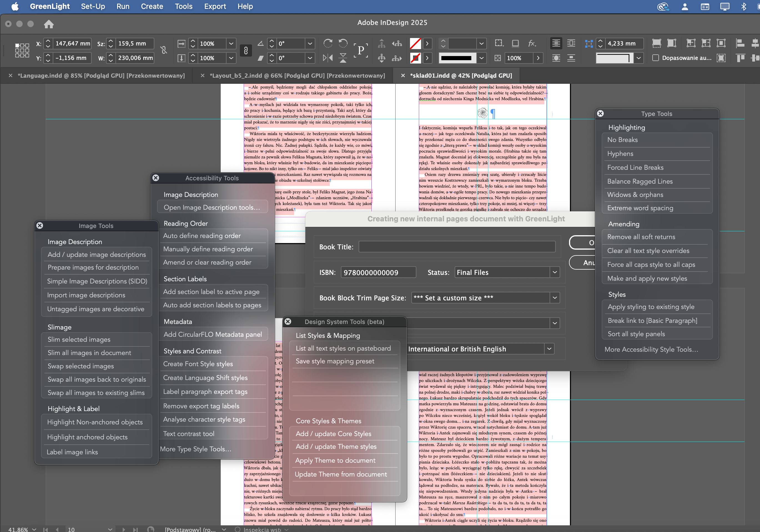Viewport: 760px width, 532px height.
Task: Open the Status Final Files dropdown
Action: tap(555, 272)
